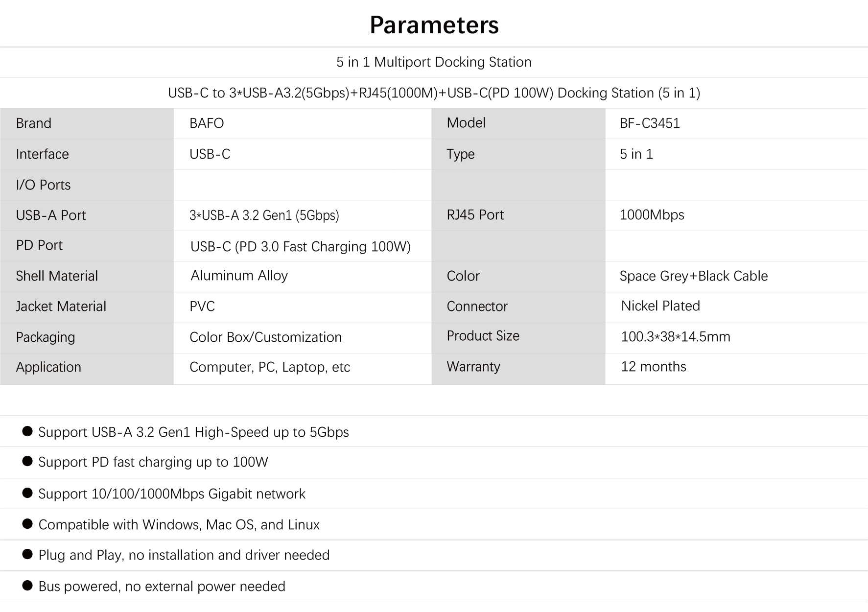The width and height of the screenshot is (868, 612).
Task: Click the 12 months warranty value
Action: (x=654, y=367)
